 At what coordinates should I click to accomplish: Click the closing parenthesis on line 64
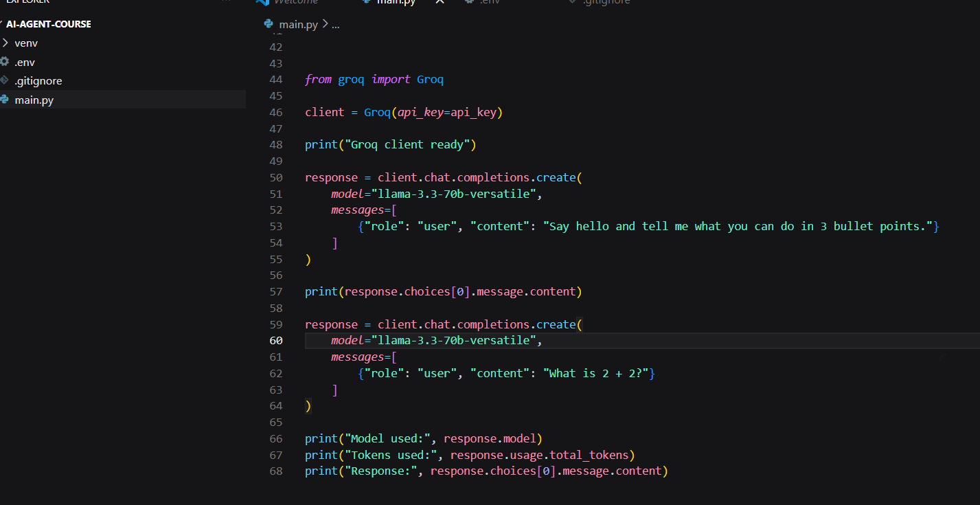308,406
